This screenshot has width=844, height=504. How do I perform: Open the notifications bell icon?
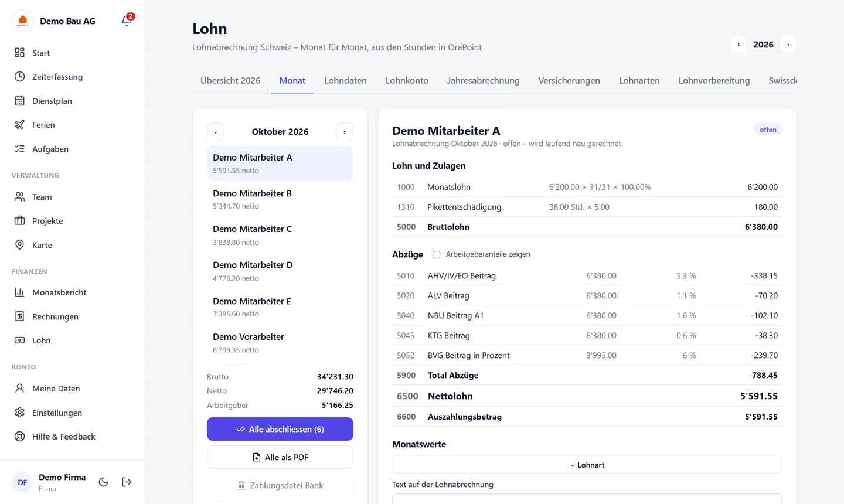coord(127,21)
